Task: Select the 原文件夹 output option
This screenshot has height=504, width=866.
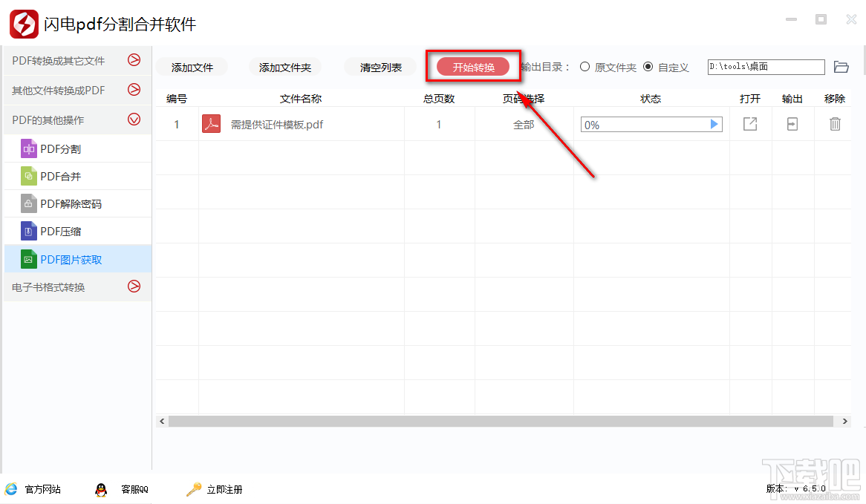Action: (x=586, y=67)
